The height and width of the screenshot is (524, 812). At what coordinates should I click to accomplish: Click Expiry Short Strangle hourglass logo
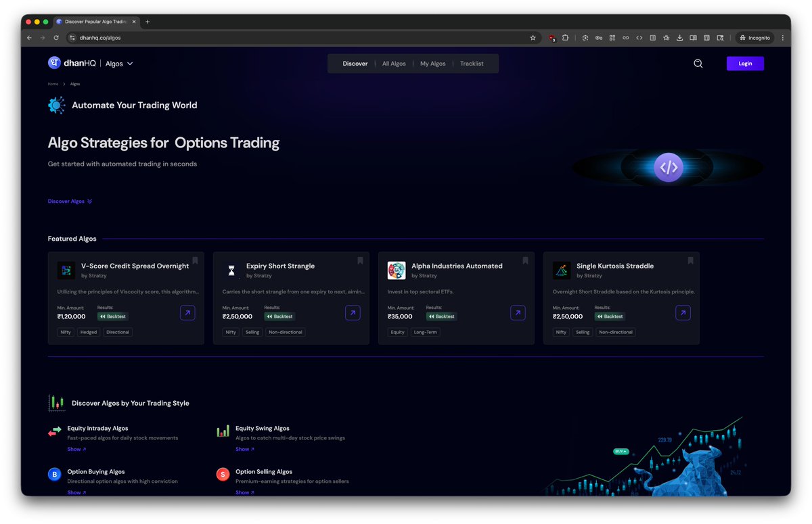(231, 270)
